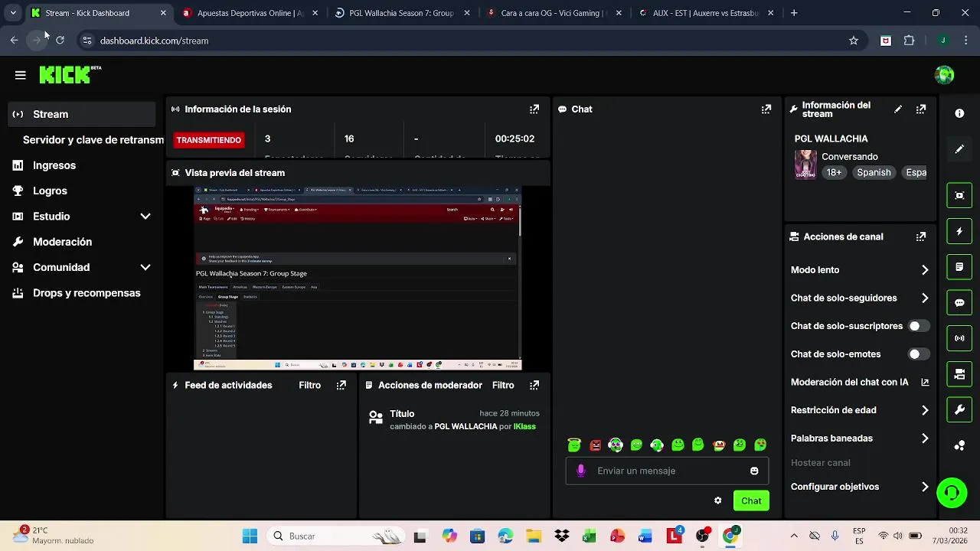Pop out the Acciones de canal panel
The width and height of the screenshot is (980, 551).
click(x=921, y=237)
